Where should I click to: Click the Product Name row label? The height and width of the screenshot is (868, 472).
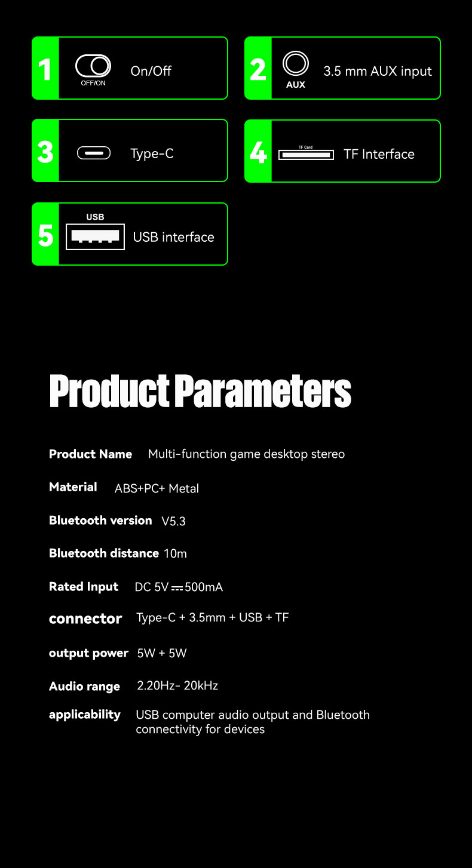coord(90,454)
